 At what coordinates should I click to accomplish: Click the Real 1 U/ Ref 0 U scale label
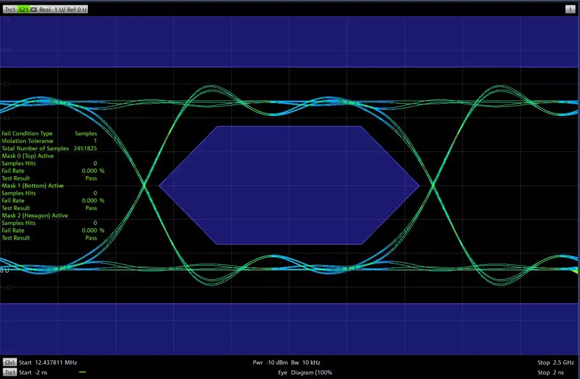(63, 9)
